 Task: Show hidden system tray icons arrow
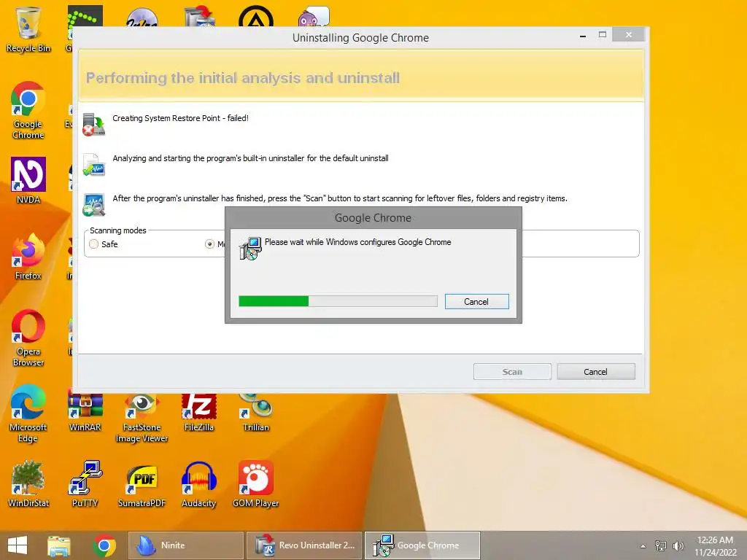coord(643,546)
